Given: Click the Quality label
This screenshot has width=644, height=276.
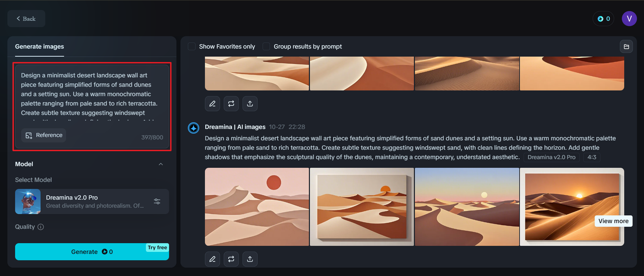Looking at the screenshot, I should [x=25, y=227].
